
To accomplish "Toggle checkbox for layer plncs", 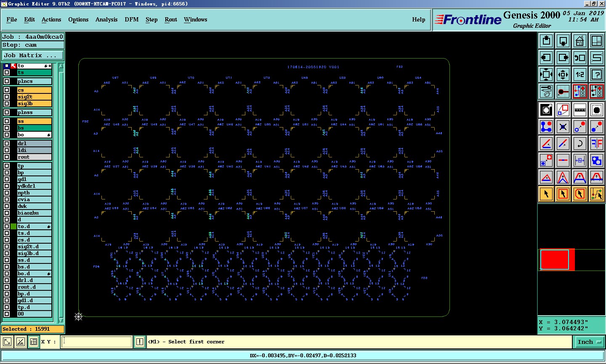I will coord(7,81).
